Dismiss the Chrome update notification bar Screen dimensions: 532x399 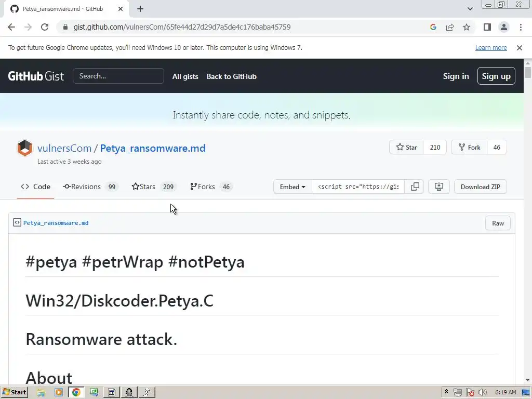pyautogui.click(x=519, y=48)
